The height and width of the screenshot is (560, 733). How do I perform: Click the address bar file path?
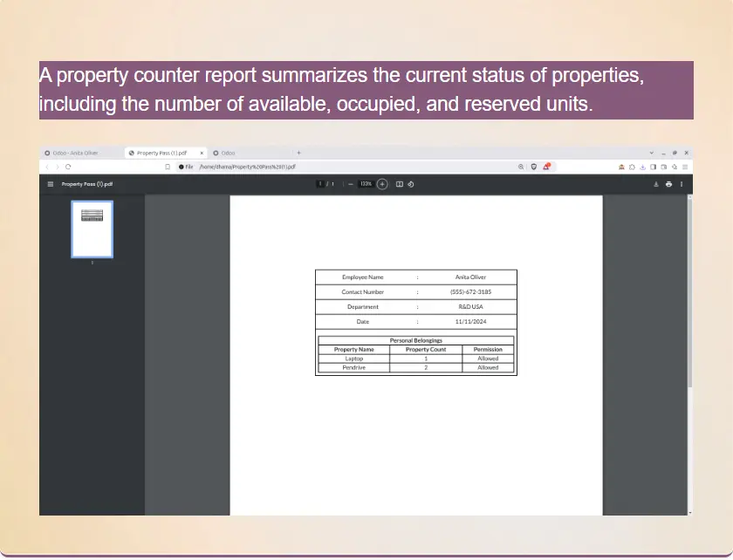pyautogui.click(x=247, y=167)
